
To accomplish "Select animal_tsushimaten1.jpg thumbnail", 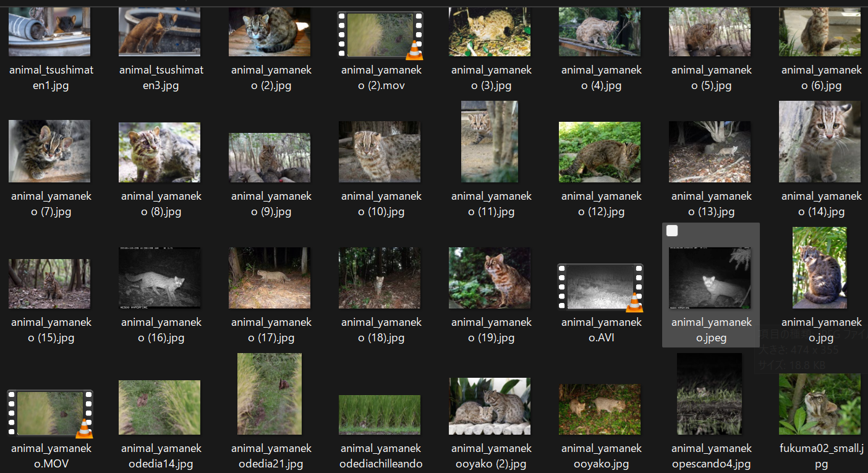I will 49,32.
